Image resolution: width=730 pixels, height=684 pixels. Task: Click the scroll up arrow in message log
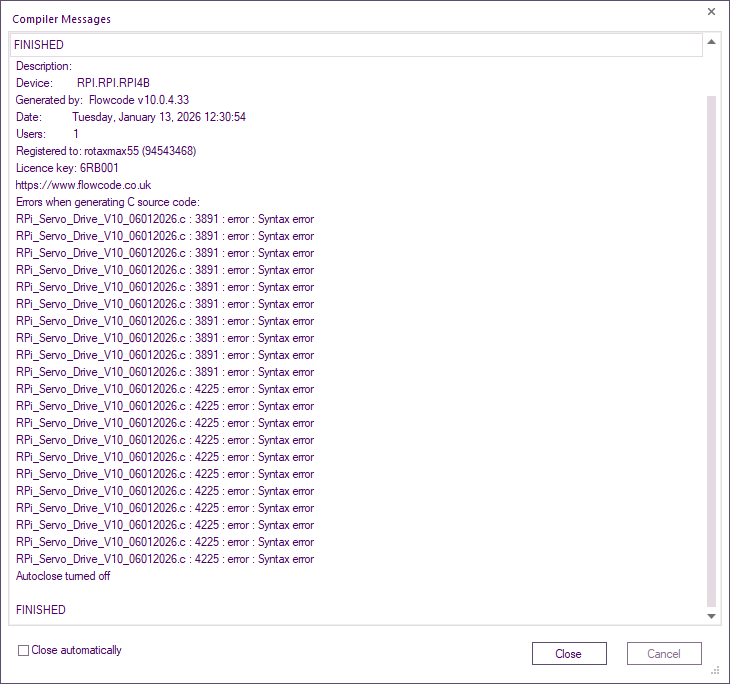(x=711, y=42)
